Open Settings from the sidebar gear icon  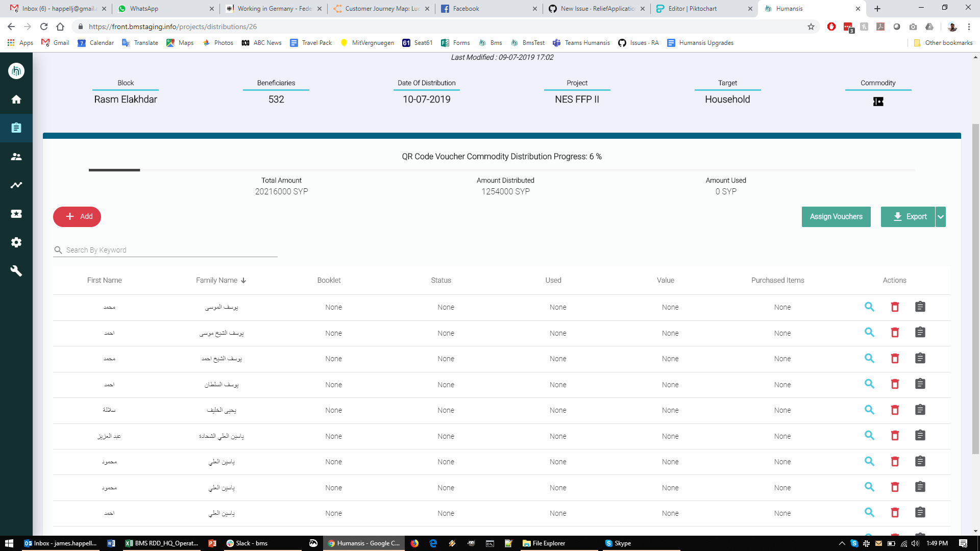click(x=16, y=242)
